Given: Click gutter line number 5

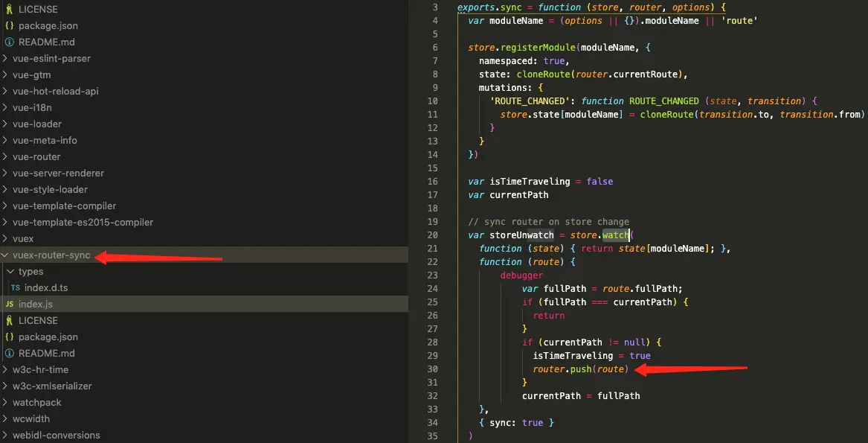Looking at the screenshot, I should 434,34.
